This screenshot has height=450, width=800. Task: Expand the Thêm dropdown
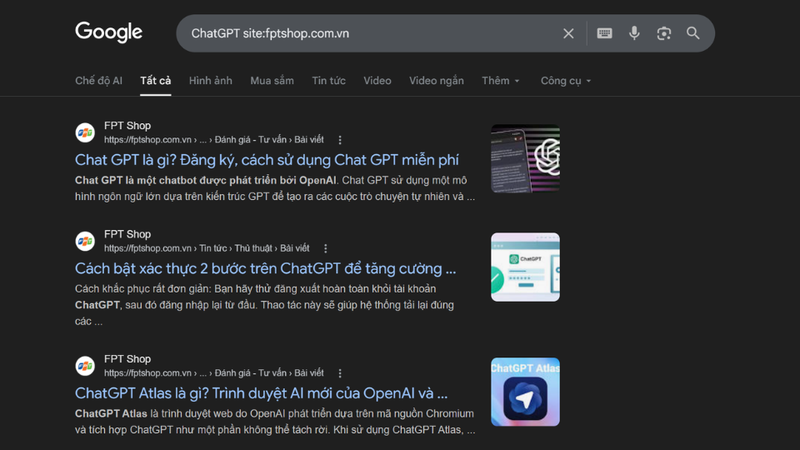tap(501, 81)
